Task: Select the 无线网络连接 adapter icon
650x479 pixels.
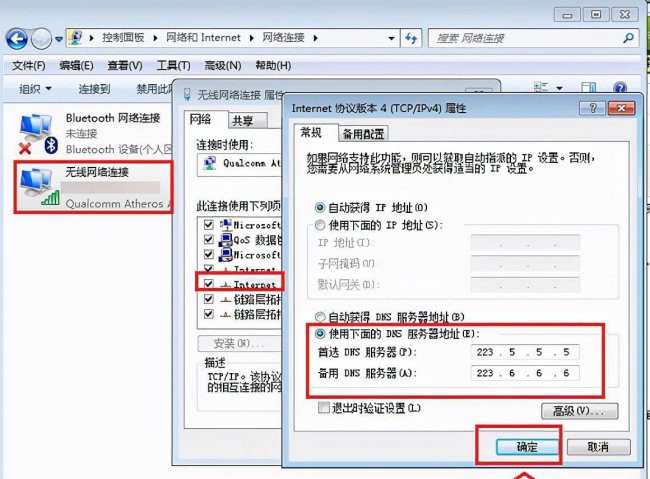Action: click(39, 187)
